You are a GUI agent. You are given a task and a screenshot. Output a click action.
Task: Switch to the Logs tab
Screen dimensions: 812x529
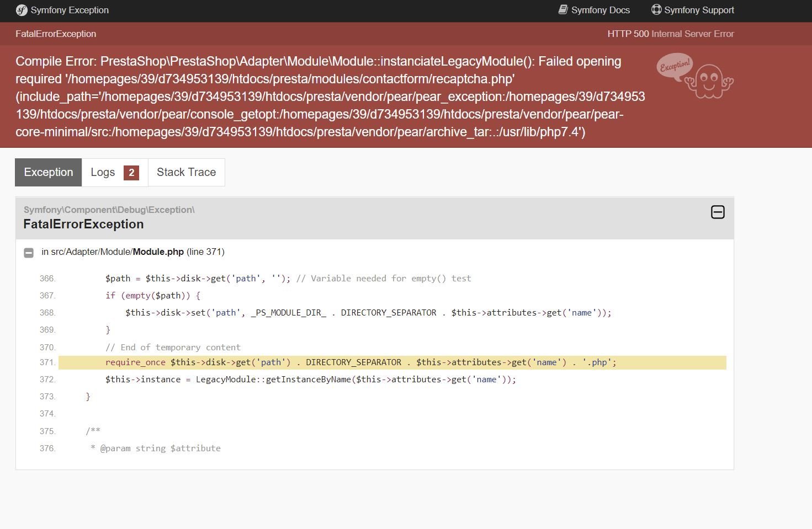coord(115,172)
